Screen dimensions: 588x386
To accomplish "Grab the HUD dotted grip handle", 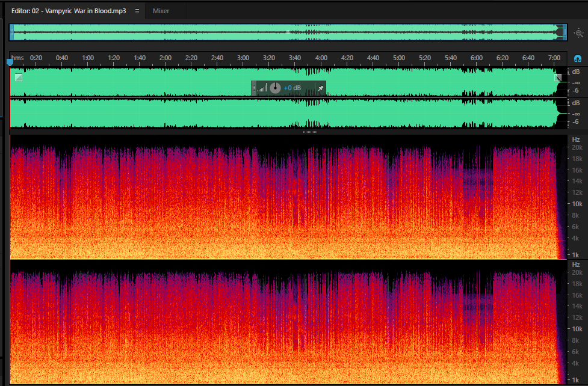I will coord(253,88).
